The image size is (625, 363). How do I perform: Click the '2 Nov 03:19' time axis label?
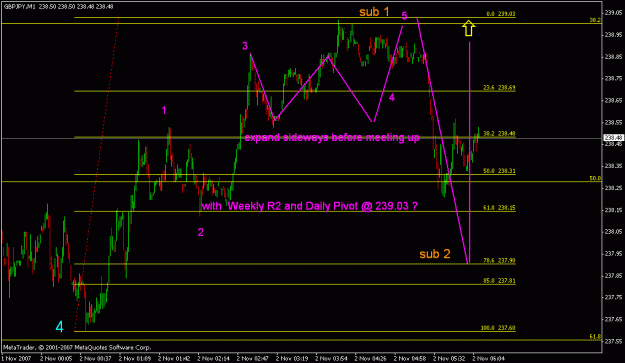click(292, 358)
